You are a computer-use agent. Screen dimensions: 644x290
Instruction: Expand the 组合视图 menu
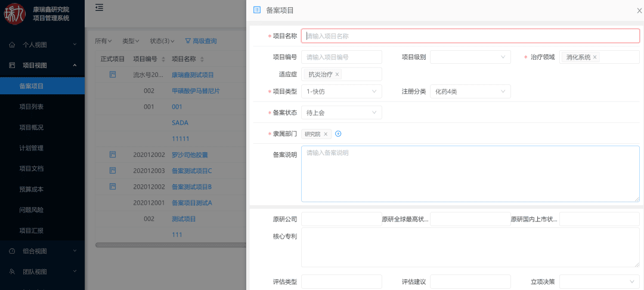coord(42,251)
